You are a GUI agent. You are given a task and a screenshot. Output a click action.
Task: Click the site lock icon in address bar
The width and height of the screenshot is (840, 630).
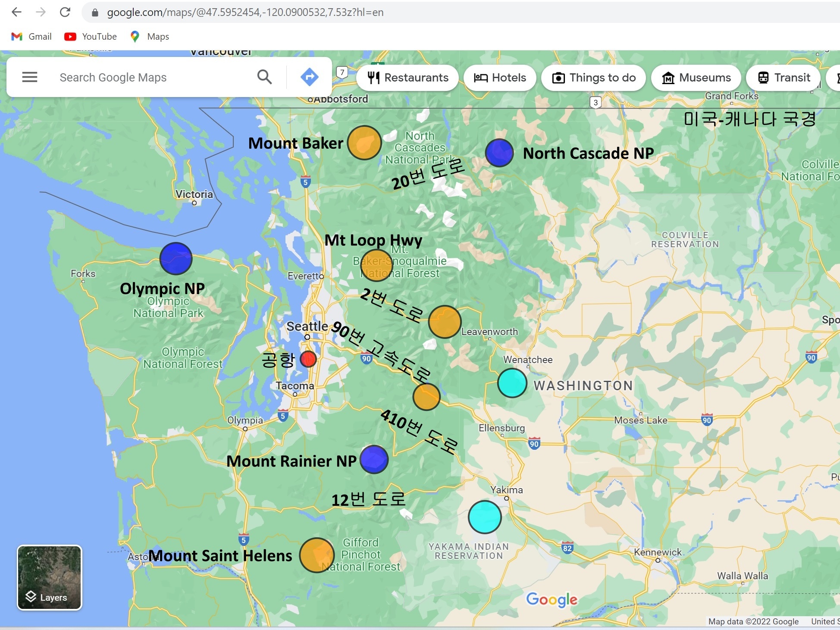pyautogui.click(x=95, y=13)
